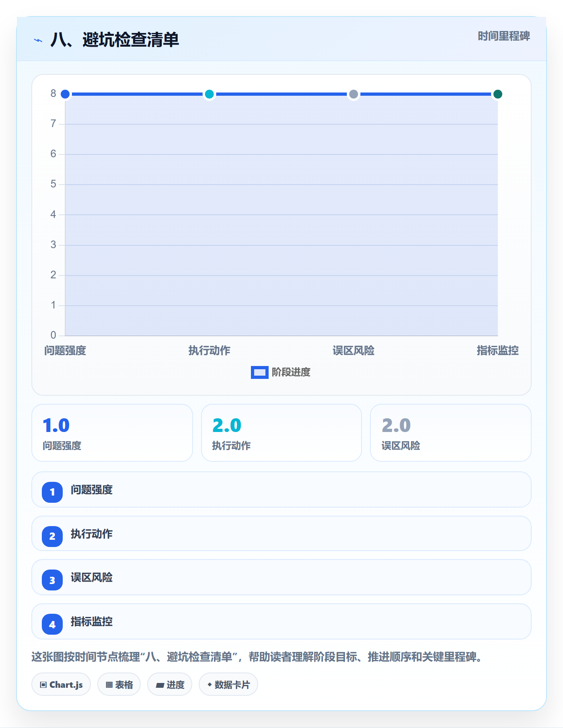Click the 执行动作 x-axis label

coord(209,351)
